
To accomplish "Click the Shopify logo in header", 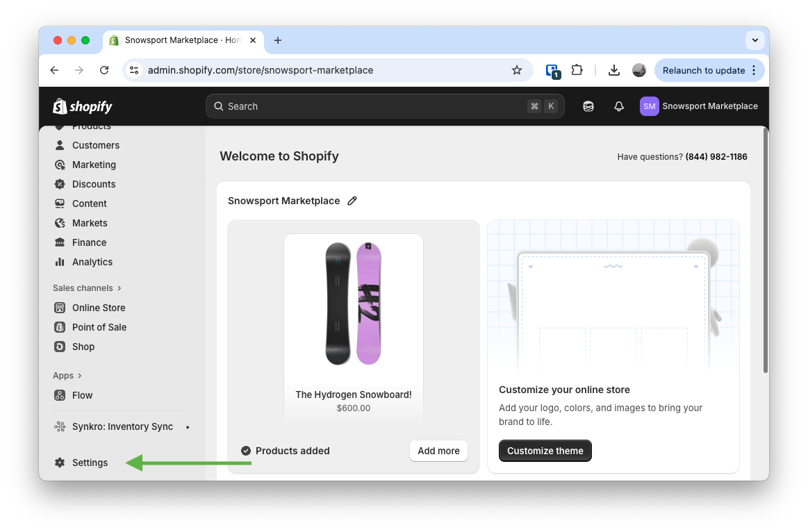I will click(83, 106).
